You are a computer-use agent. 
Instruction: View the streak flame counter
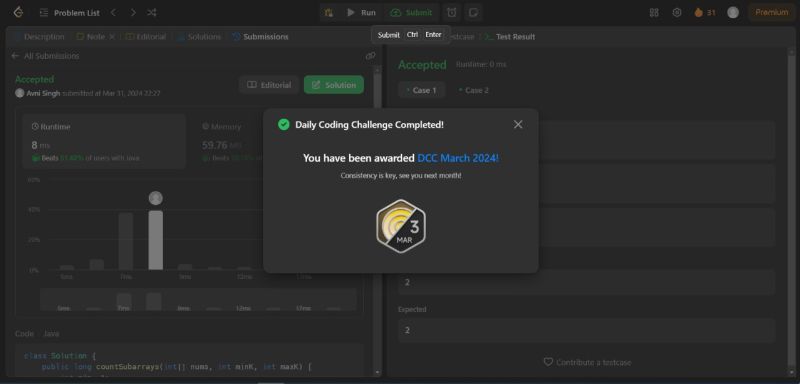(x=705, y=13)
